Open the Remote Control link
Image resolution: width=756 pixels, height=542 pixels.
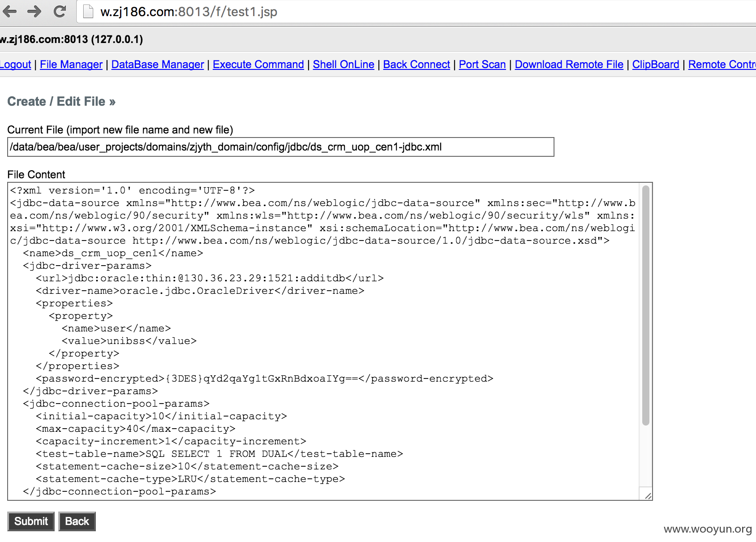(722, 65)
